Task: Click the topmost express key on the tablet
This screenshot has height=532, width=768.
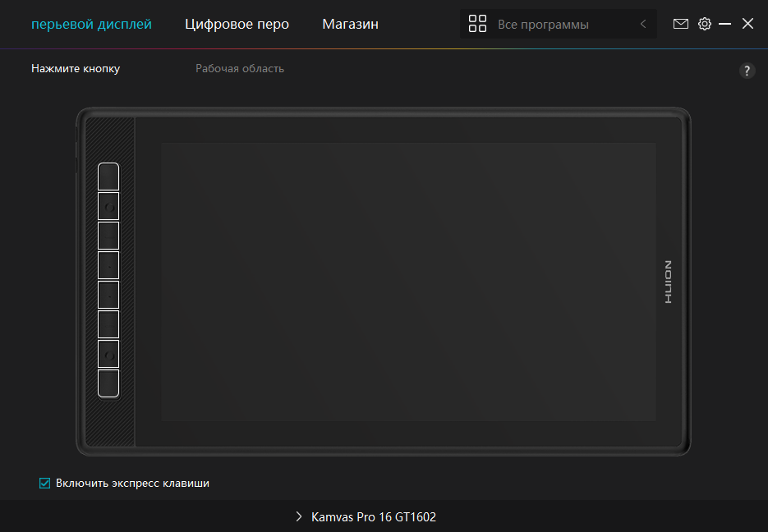Action: [x=108, y=177]
